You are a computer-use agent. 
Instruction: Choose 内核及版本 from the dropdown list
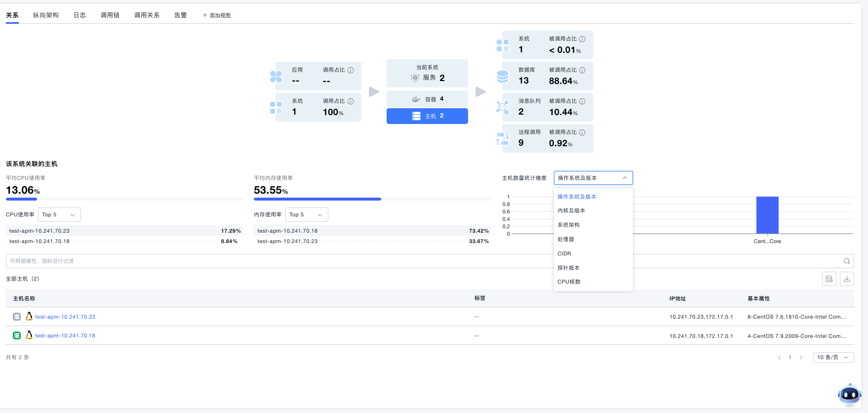click(x=571, y=211)
